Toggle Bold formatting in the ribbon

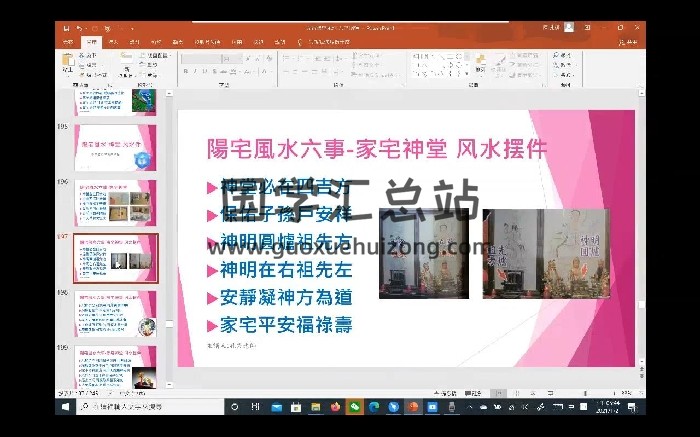[x=187, y=71]
